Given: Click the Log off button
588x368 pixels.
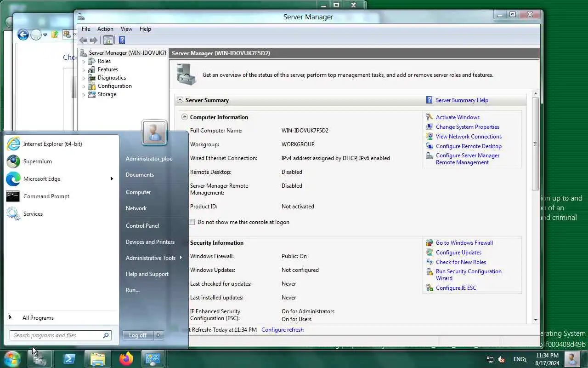Looking at the screenshot, I should [138, 335].
